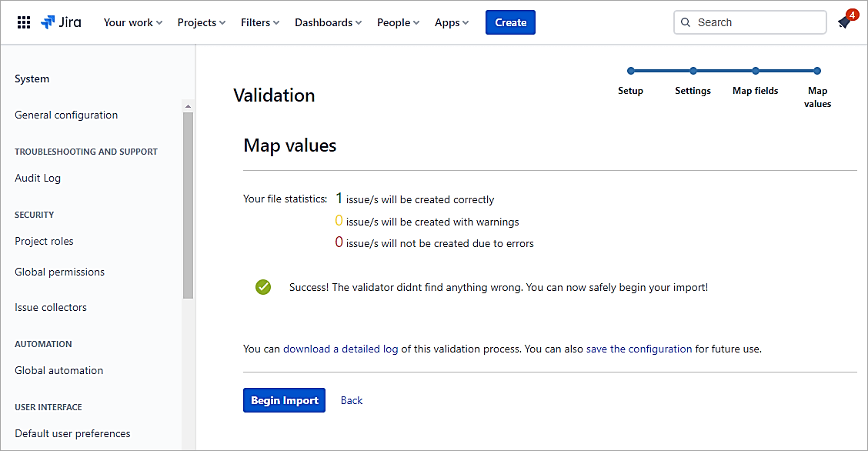The width and height of the screenshot is (868, 451).
Task: Open the People menu
Action: pos(398,22)
